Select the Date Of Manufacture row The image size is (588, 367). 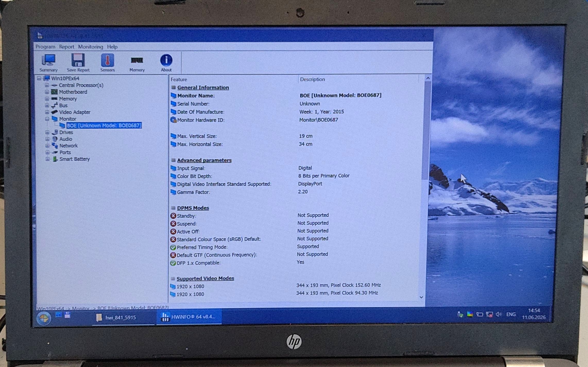296,112
